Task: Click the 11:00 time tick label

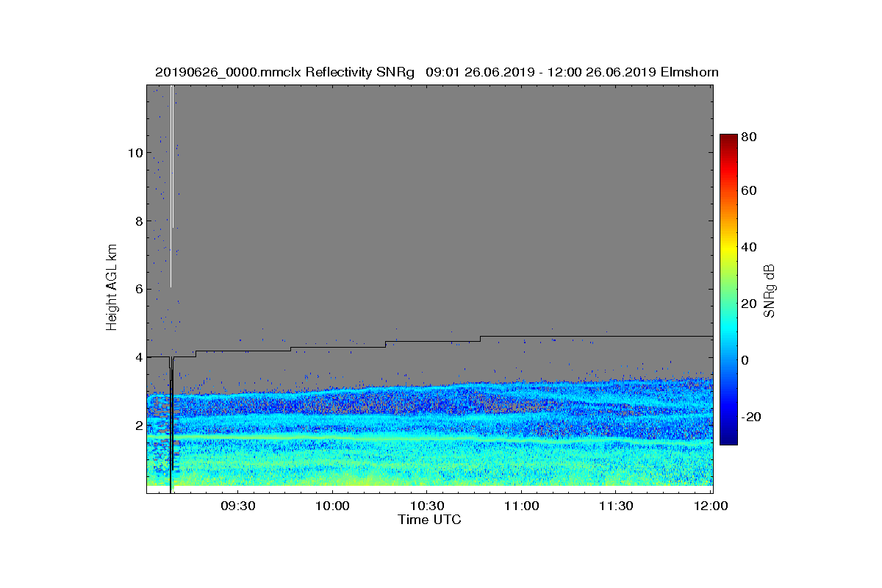Action: pos(522,506)
